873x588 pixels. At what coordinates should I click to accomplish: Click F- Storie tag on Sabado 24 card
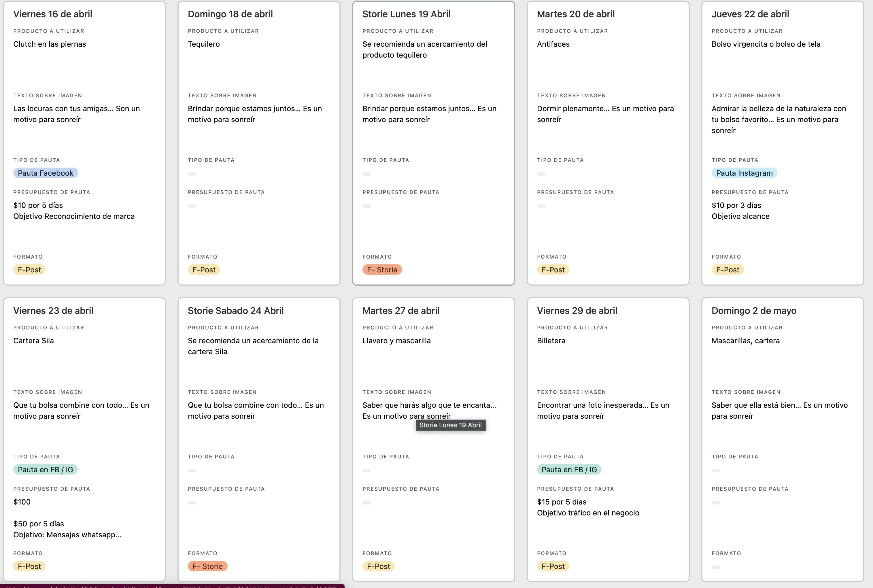[x=207, y=566]
